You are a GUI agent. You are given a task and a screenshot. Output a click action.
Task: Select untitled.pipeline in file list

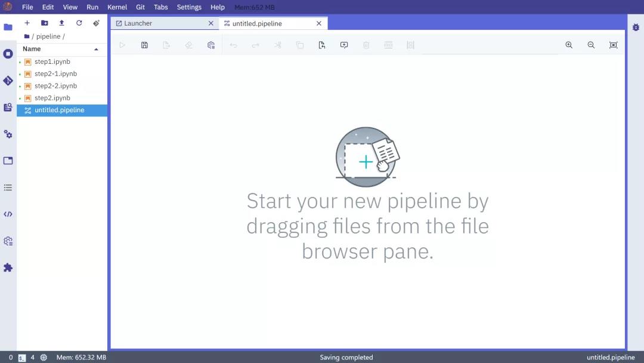62,110
